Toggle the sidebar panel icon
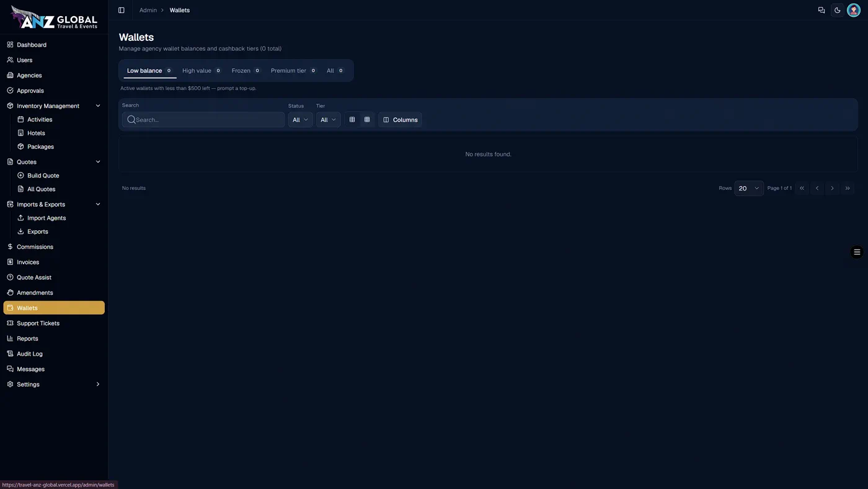This screenshot has height=489, width=868. (x=122, y=10)
